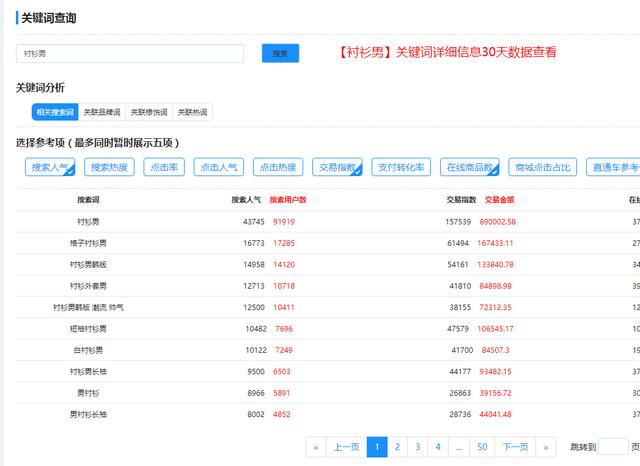Switch to the 关联品牌词 tab

(101, 113)
